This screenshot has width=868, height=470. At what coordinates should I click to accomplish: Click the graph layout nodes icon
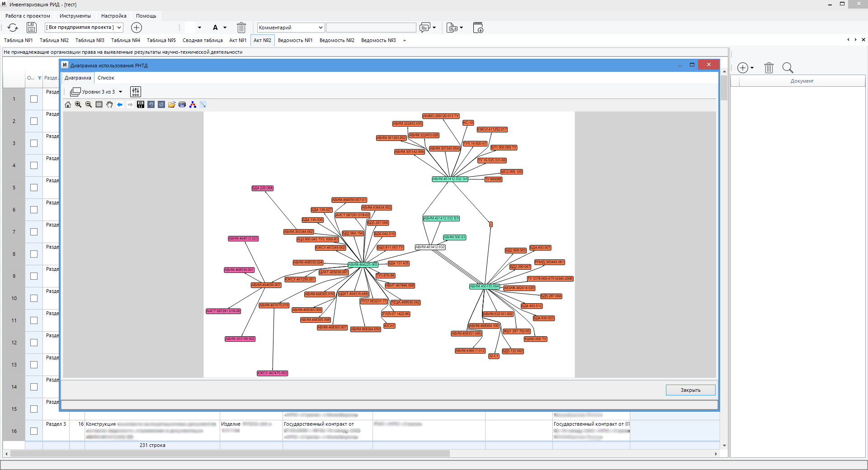coord(193,104)
